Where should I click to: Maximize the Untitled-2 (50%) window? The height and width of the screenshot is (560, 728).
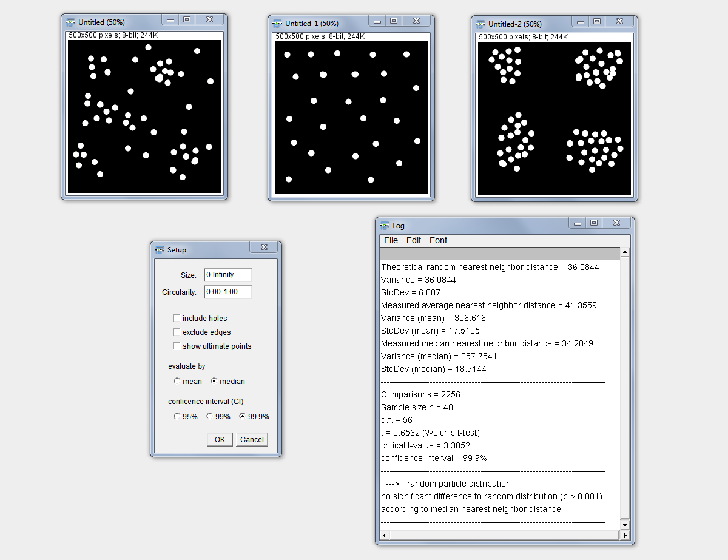coord(597,22)
